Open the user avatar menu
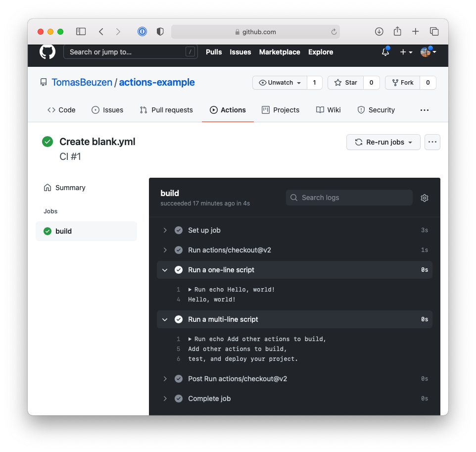 [x=428, y=52]
